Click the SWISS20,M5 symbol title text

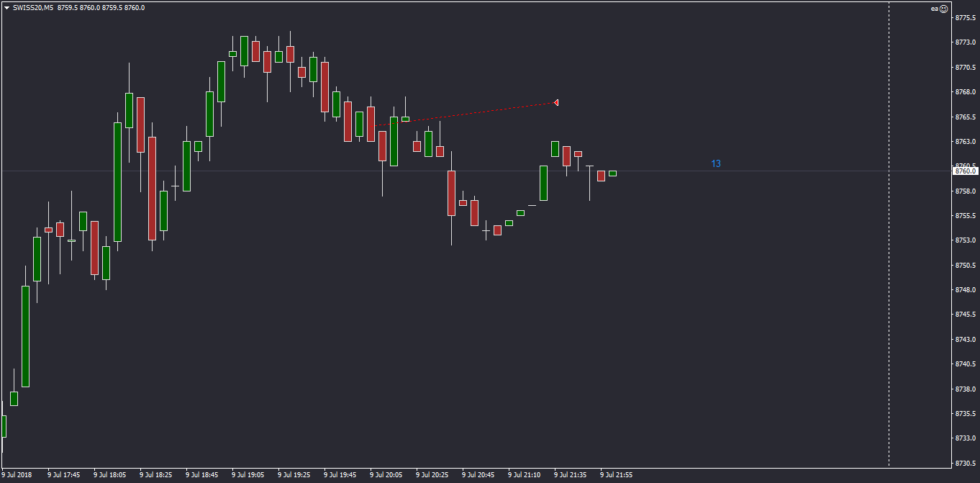point(32,8)
